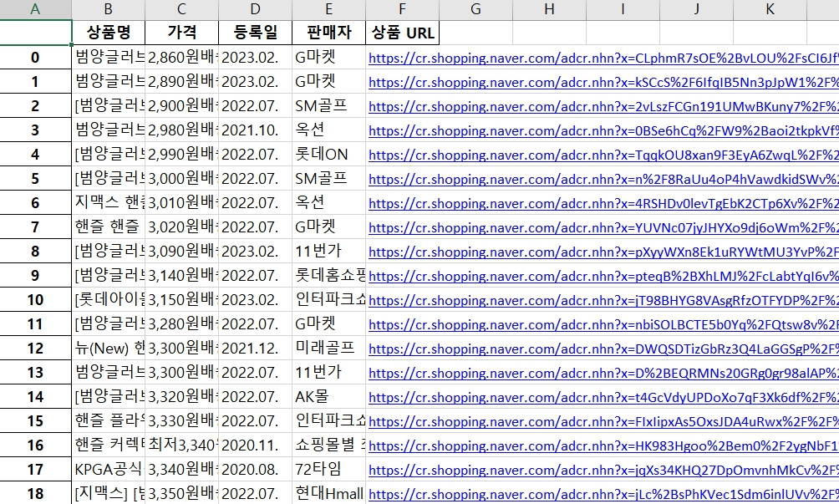Select date cell 2020.08.

tap(255, 469)
